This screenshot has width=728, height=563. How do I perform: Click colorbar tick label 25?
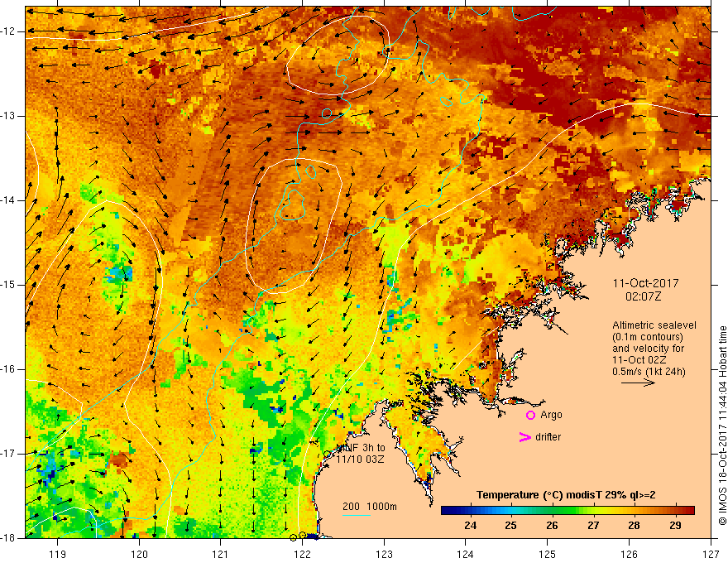pos(510,526)
